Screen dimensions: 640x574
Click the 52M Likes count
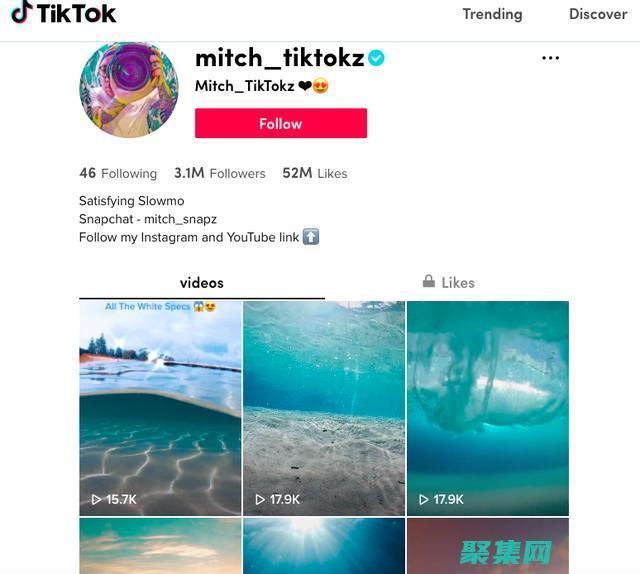[x=315, y=174]
